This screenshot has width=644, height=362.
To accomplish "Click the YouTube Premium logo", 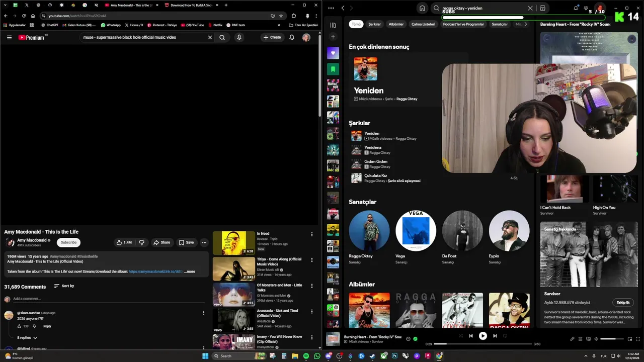I will coord(32,37).
